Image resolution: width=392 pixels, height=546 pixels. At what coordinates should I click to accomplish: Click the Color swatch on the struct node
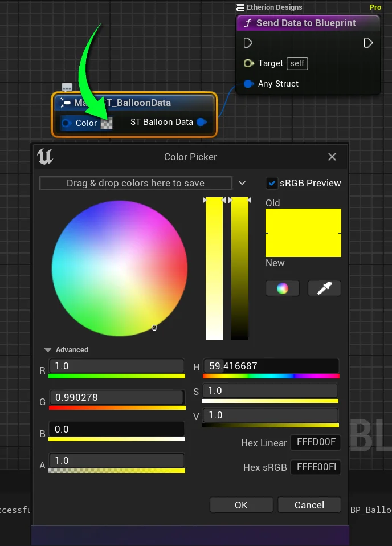point(107,123)
